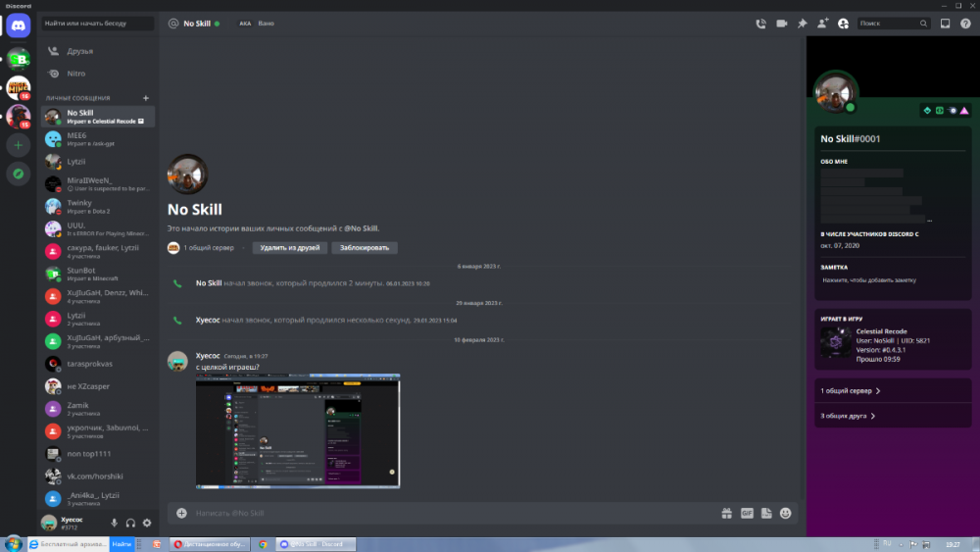The width and height of the screenshot is (980, 552).
Task: Open the emoji picker
Action: (786, 513)
